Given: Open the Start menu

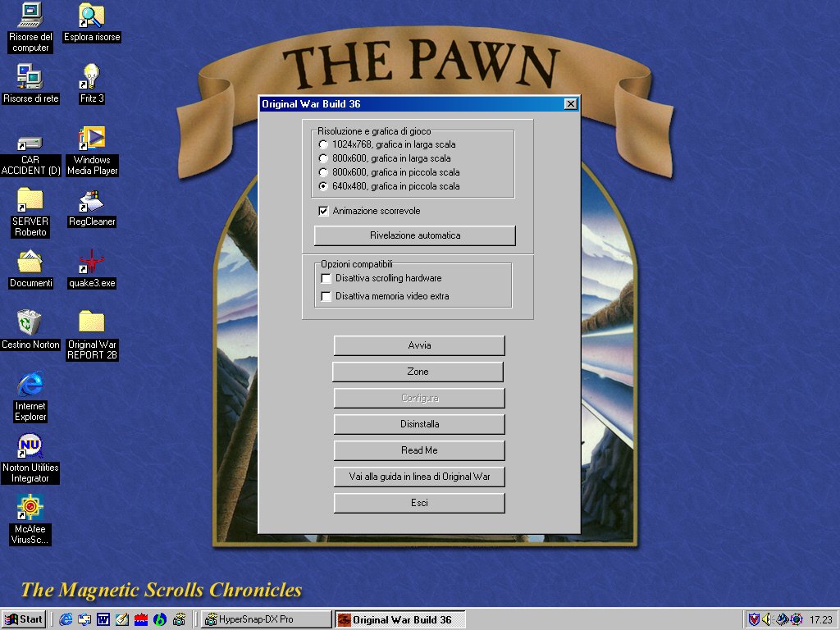Looking at the screenshot, I should coord(24,620).
